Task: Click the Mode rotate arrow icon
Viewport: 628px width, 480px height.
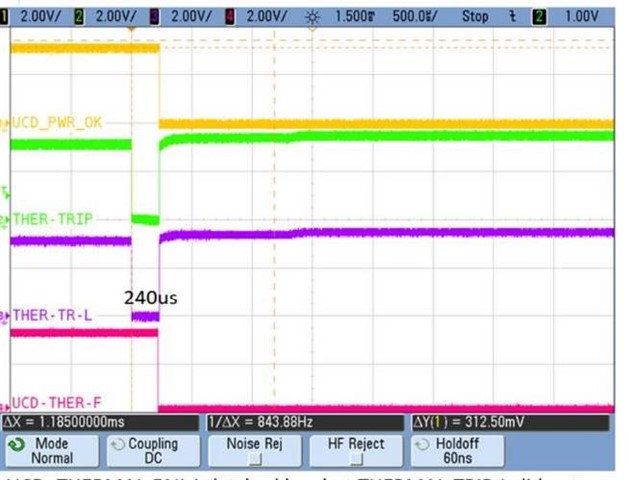Action: coord(17,445)
